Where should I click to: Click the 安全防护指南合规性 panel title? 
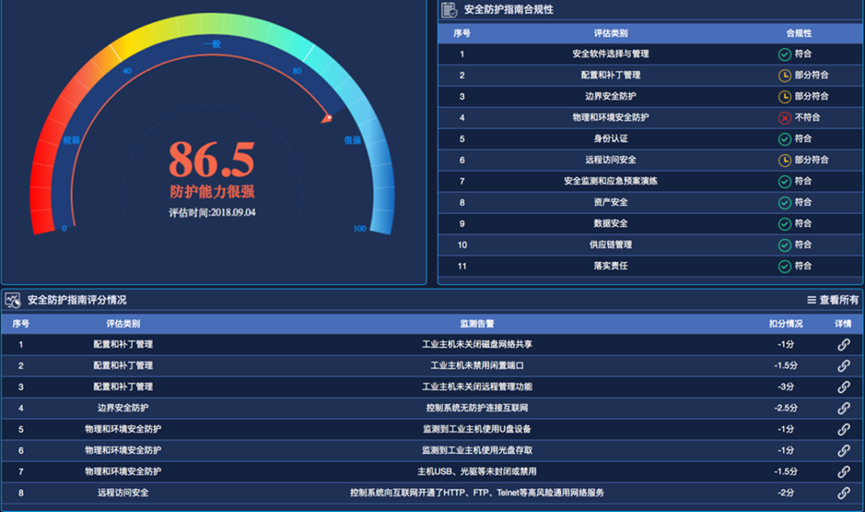tap(508, 9)
